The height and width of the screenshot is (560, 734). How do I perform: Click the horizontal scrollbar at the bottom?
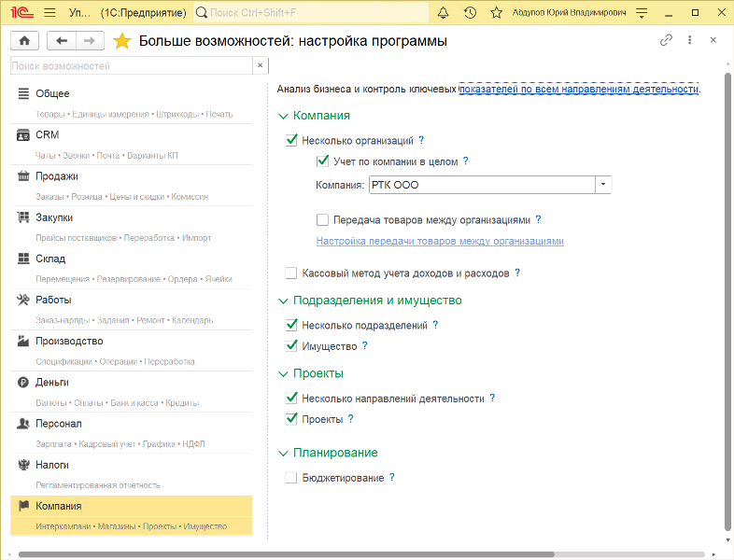tap(286, 554)
